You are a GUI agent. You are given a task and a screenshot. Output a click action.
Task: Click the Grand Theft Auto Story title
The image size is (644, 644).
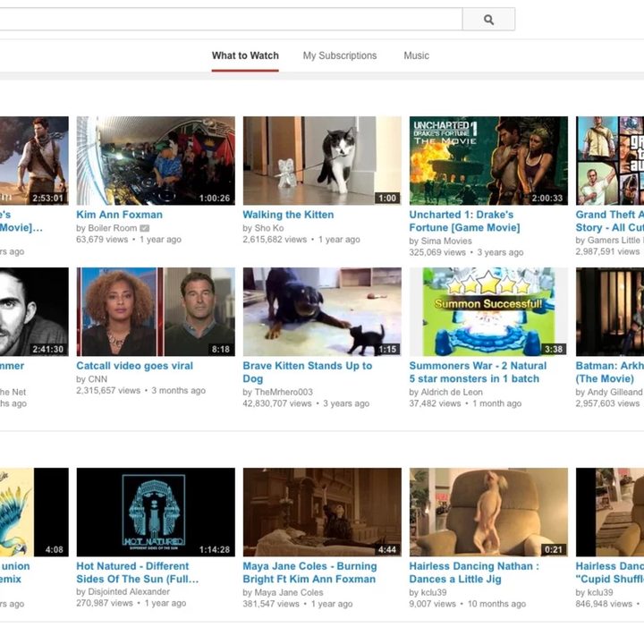point(610,221)
